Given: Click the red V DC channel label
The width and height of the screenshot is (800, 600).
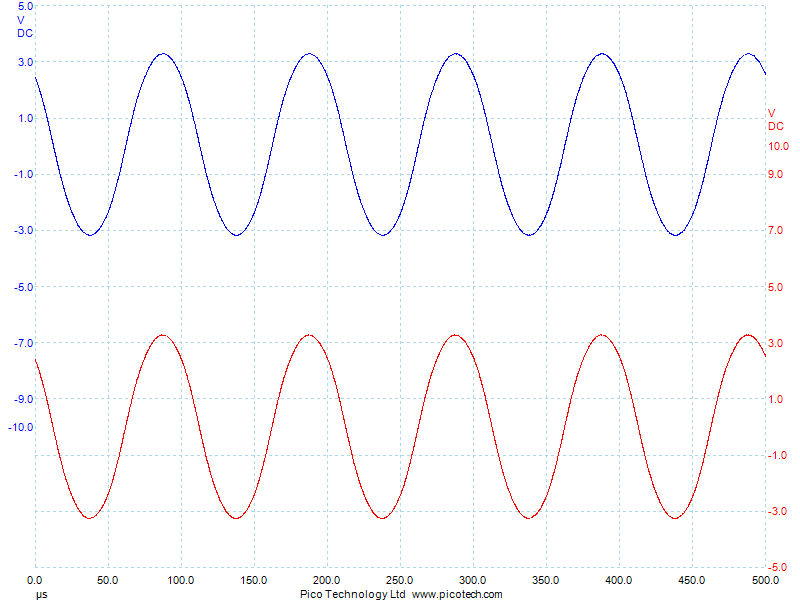Looking at the screenshot, I should [776, 119].
